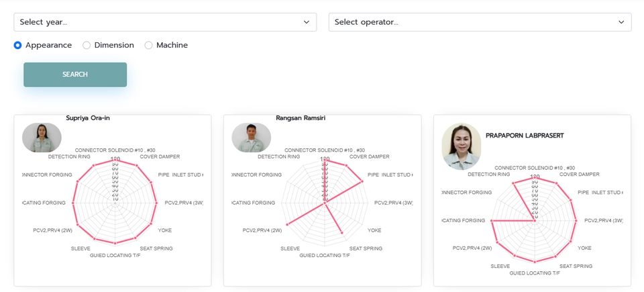Viewport: 644px width, 292px height.
Task: Choose the Dimension radio option
Action: coord(87,45)
